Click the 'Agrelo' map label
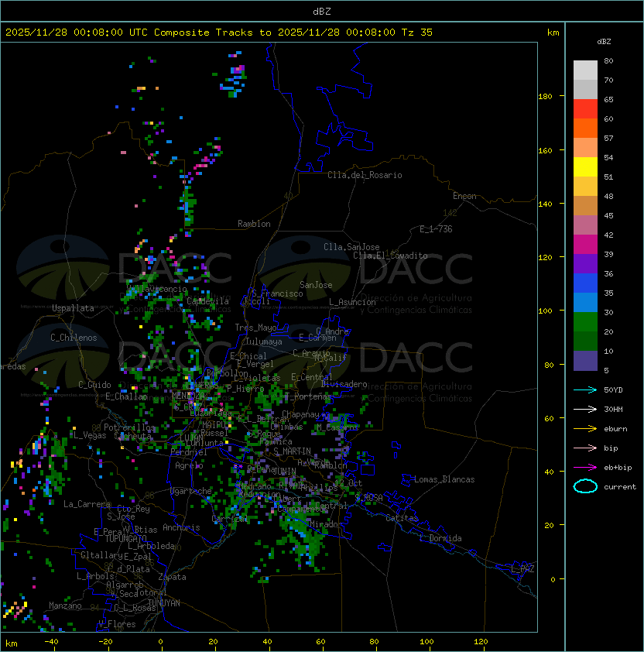The image size is (644, 652). pyautogui.click(x=189, y=465)
